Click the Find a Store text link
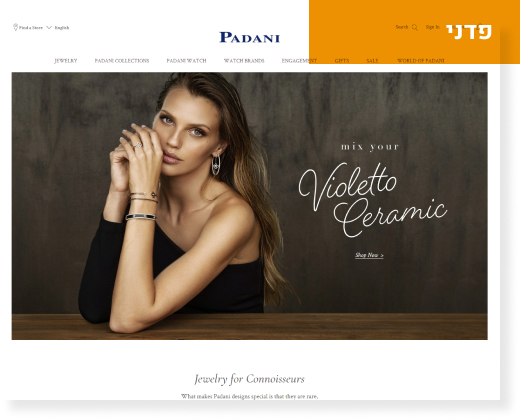520x420 pixels. [x=31, y=28]
